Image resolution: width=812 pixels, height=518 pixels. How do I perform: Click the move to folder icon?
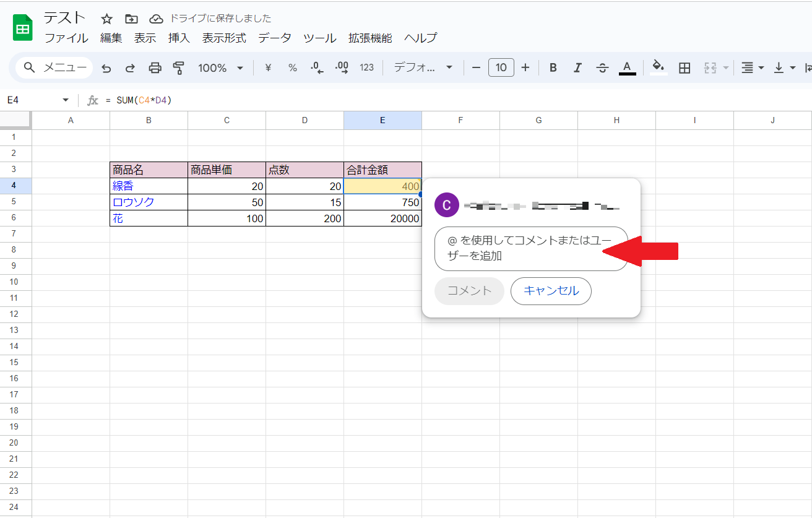pyautogui.click(x=131, y=19)
